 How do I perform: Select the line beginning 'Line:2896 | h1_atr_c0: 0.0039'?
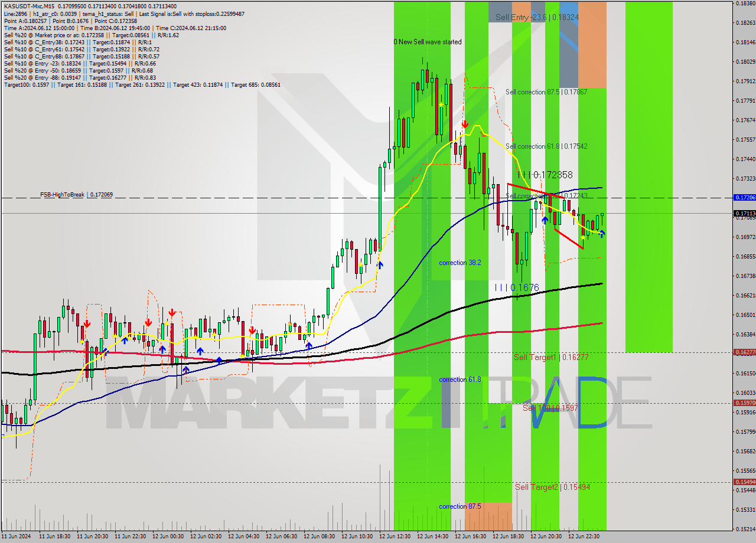(x=124, y=14)
